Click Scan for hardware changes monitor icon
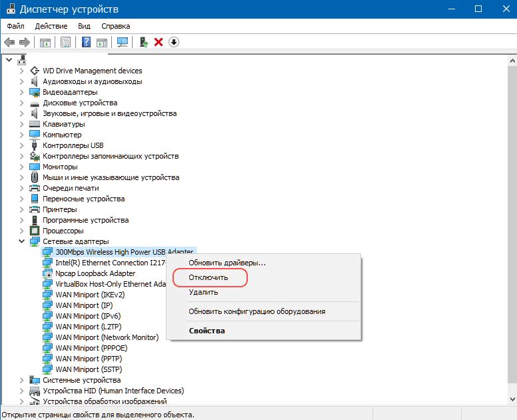 coord(123,42)
